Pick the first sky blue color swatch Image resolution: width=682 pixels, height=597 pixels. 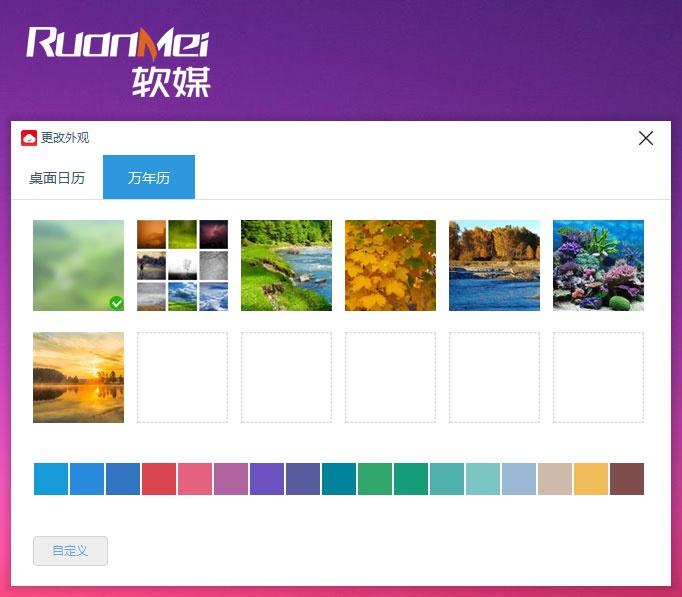(51, 479)
